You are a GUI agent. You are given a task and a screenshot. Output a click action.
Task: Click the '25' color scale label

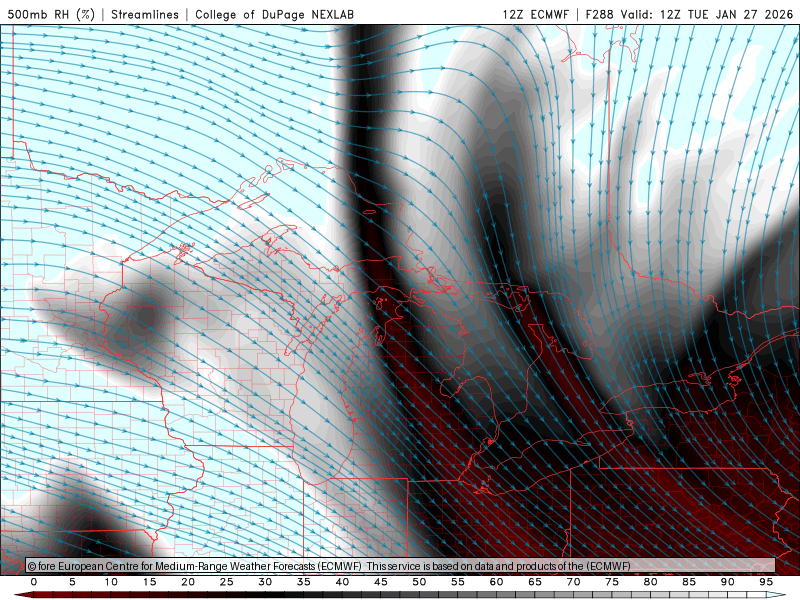[x=227, y=582]
